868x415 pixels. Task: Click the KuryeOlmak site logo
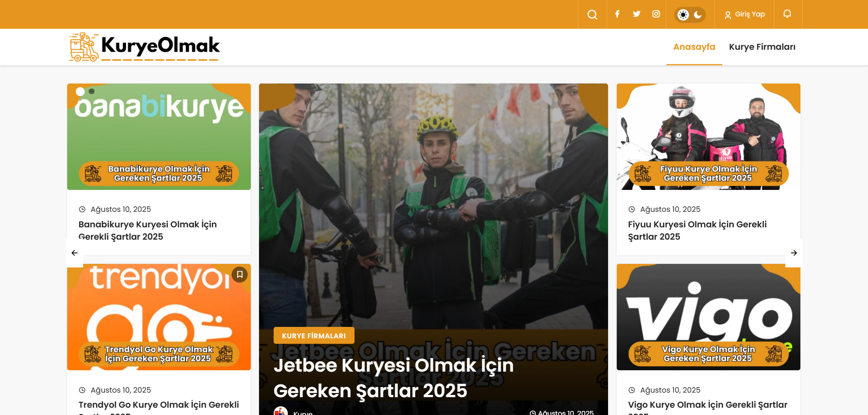pos(144,47)
